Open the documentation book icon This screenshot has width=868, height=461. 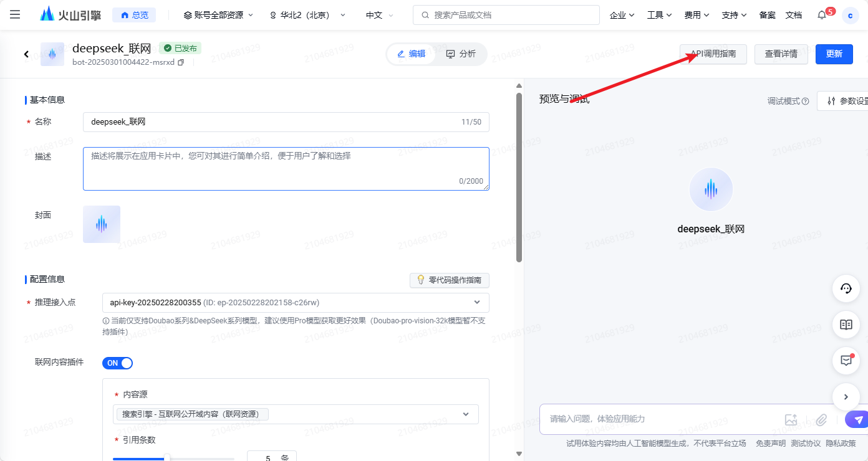tap(846, 325)
